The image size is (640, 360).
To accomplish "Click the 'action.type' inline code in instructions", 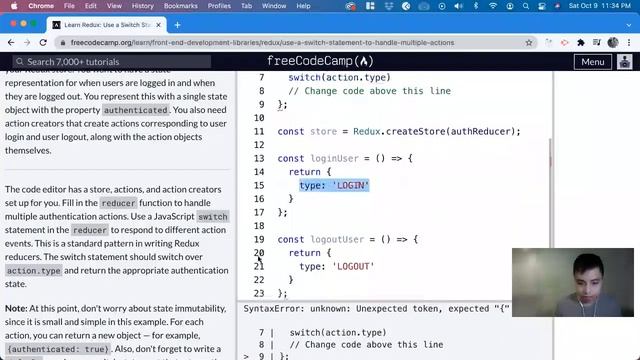I will click(33, 271).
